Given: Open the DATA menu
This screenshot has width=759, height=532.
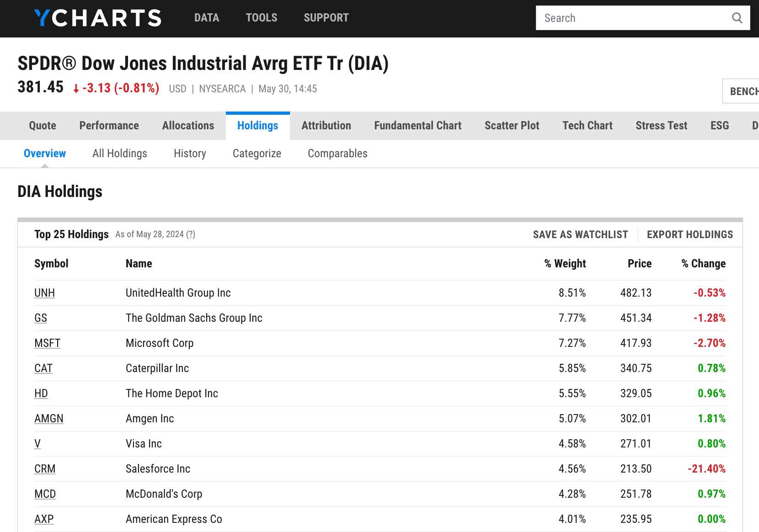Looking at the screenshot, I should tap(207, 18).
